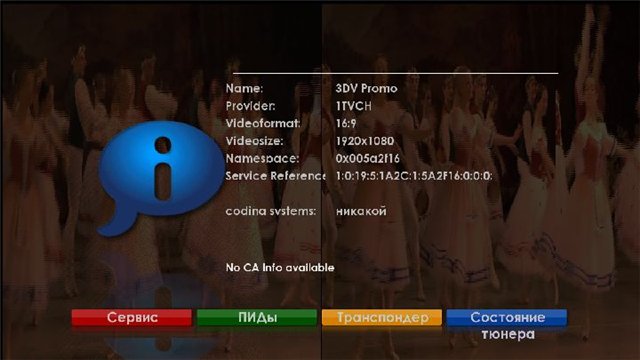Click the тюнера text below the blue button
640x360 pixels.
(508, 334)
